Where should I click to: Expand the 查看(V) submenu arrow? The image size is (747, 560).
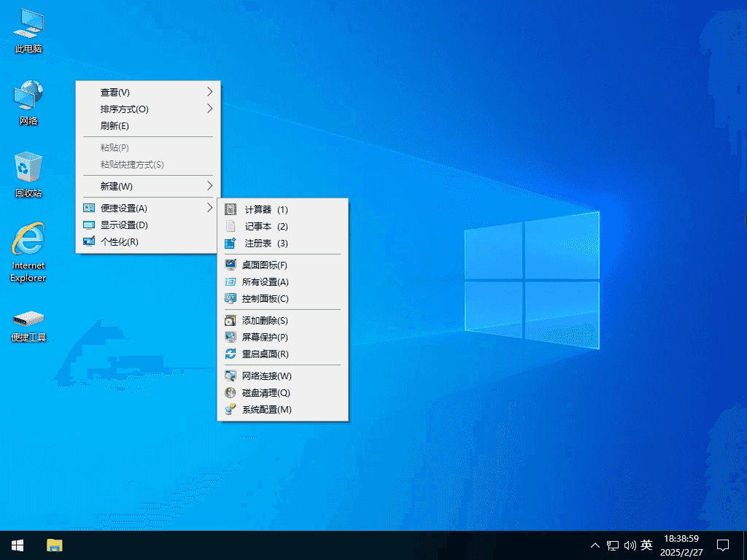209,92
